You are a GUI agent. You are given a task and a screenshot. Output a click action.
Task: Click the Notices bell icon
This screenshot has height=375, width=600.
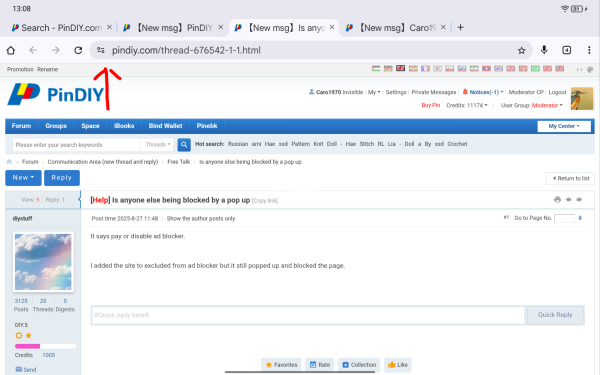tap(465, 92)
